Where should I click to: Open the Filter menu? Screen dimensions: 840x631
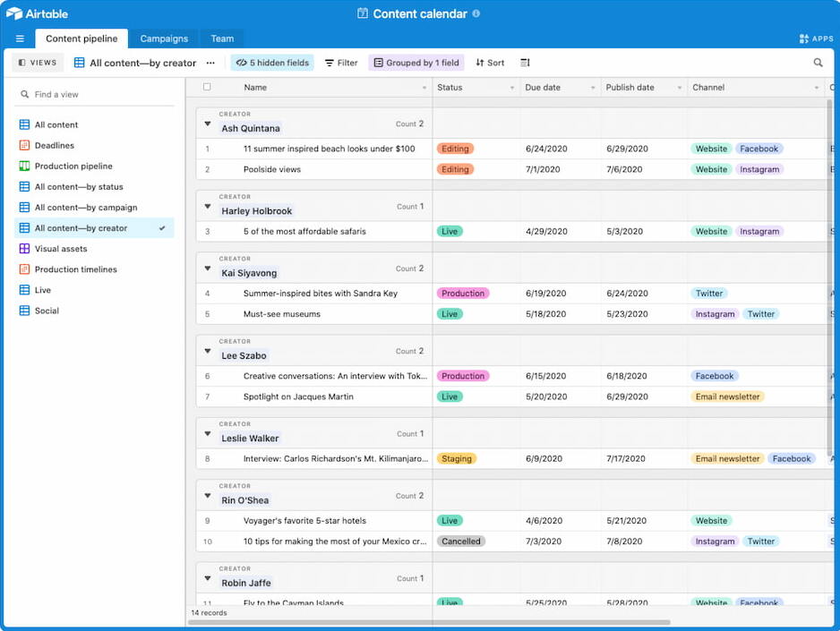coord(341,63)
